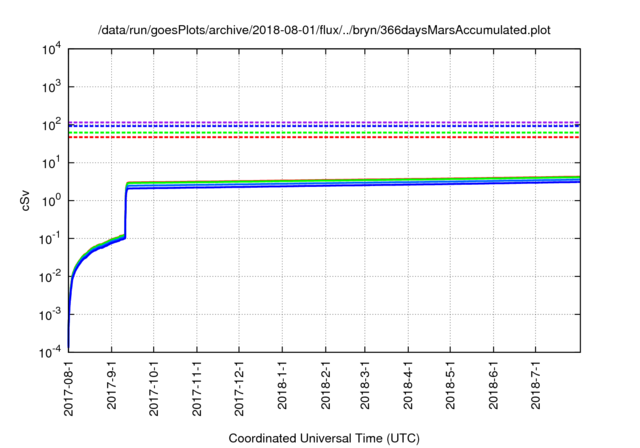
Task: Click the Coordinated Universal Time axis label
Action: coord(324,438)
